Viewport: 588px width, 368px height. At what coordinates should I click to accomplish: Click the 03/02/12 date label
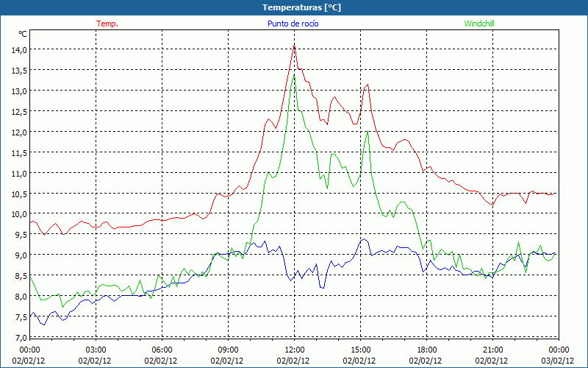point(558,361)
